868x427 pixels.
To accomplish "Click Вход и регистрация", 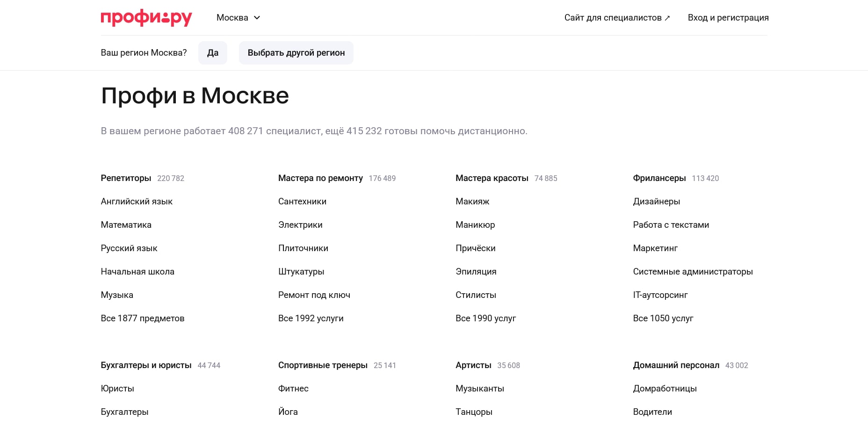I will click(x=728, y=18).
